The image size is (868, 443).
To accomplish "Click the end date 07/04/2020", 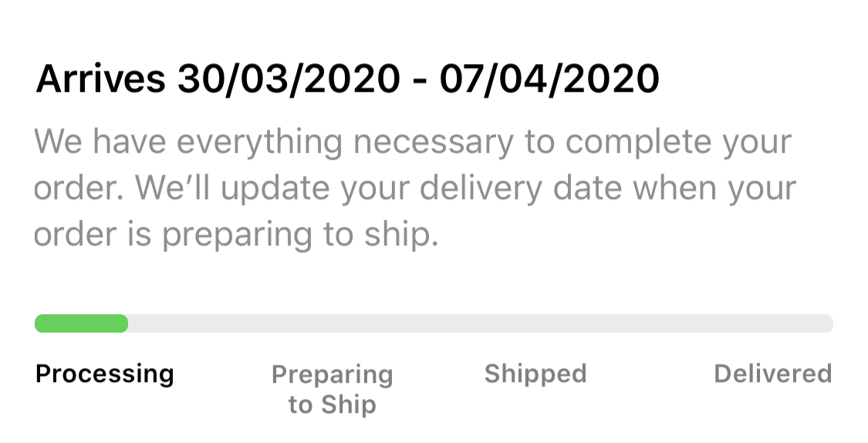I will 549,79.
